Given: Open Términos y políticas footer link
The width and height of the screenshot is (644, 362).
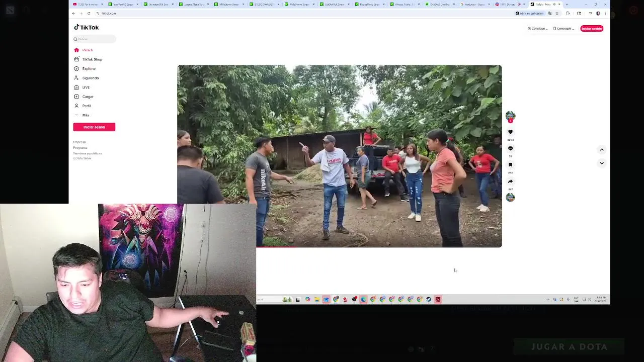Looking at the screenshot, I should click(x=87, y=153).
